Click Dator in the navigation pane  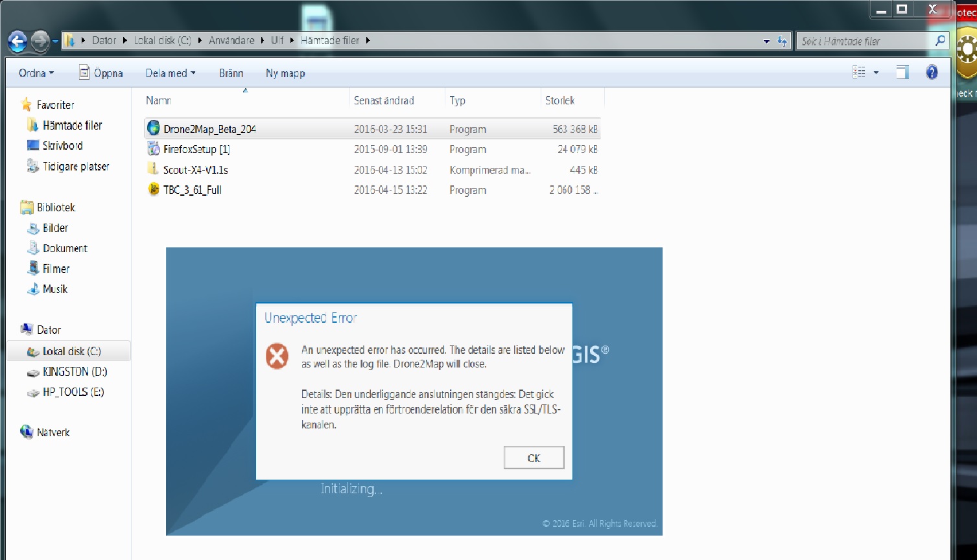(49, 330)
